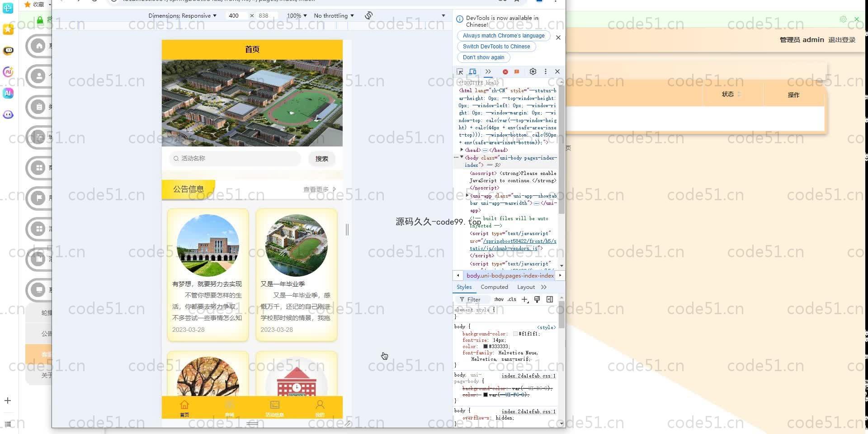Viewport: 868px width, 434px height.
Task: Click 退出登录 in the admin window
Action: 842,40
